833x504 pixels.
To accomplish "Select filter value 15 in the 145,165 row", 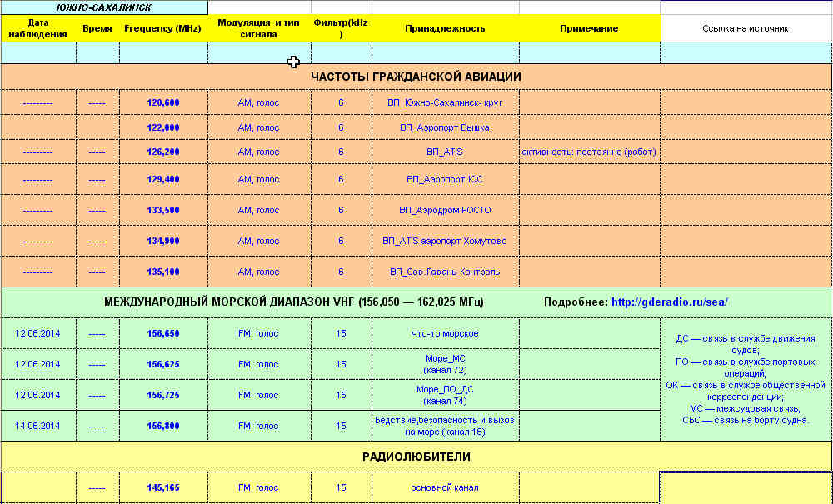I will 341,487.
